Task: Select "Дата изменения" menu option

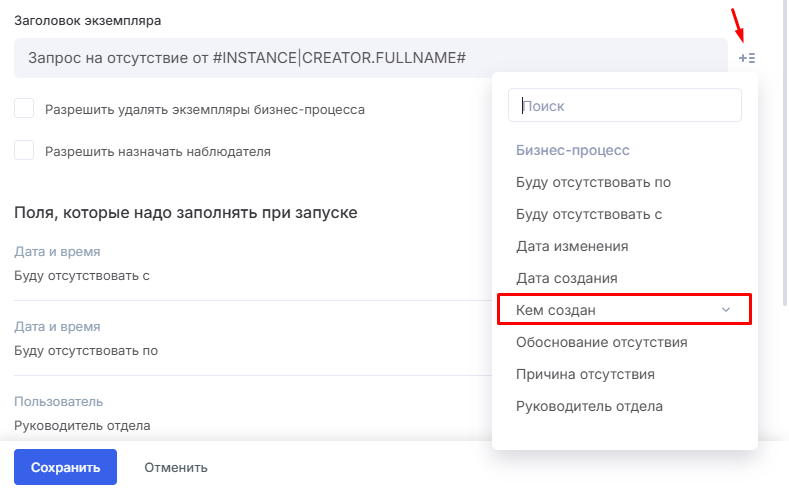Action: 572,246
